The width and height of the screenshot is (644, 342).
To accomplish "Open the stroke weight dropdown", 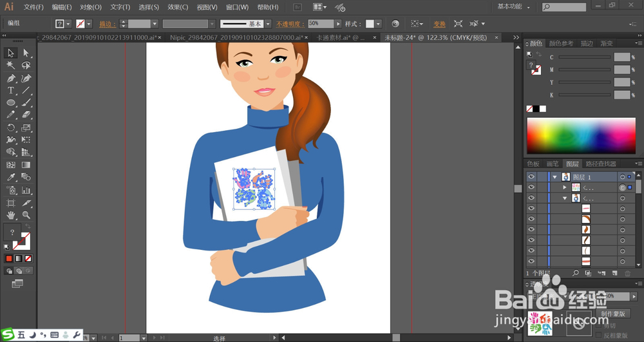I will (x=155, y=24).
